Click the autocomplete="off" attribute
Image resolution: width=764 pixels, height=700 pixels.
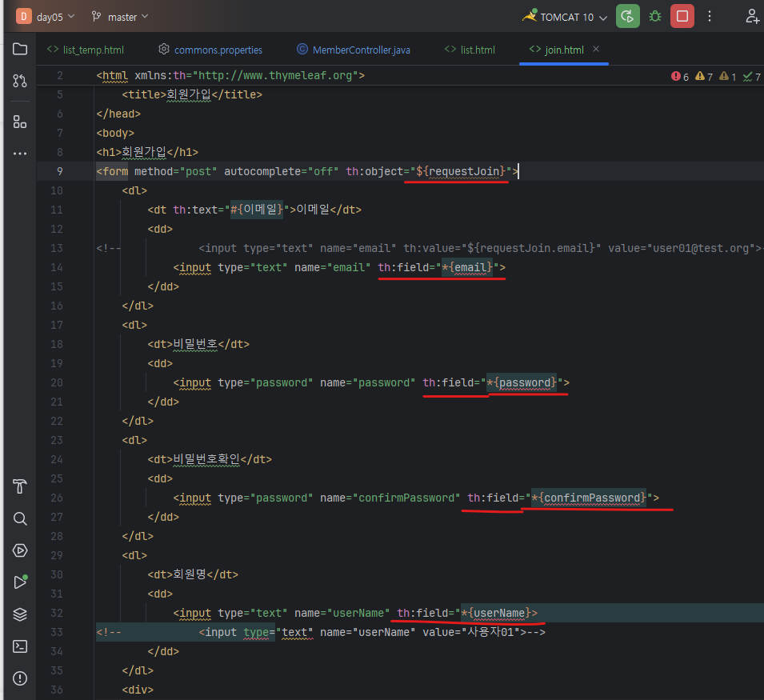click(x=281, y=171)
